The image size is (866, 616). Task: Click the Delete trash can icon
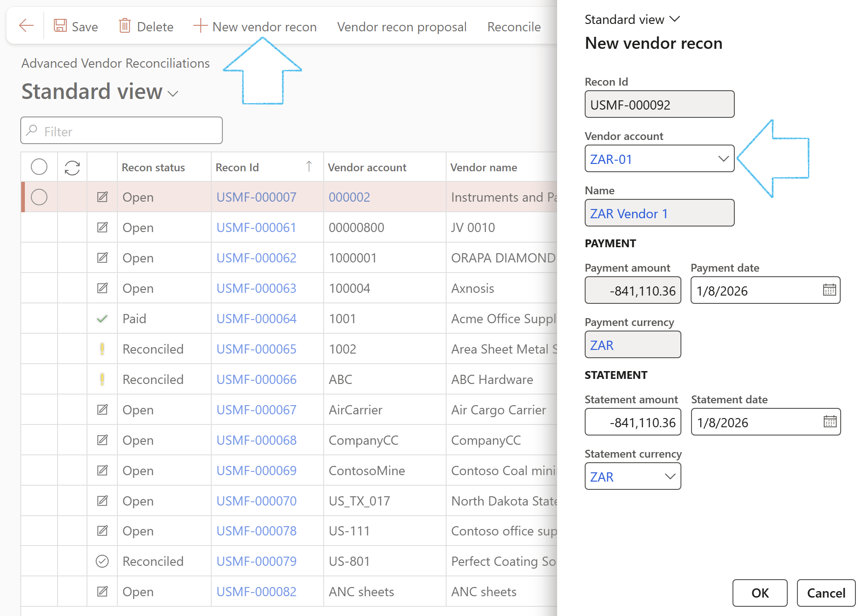coord(125,26)
